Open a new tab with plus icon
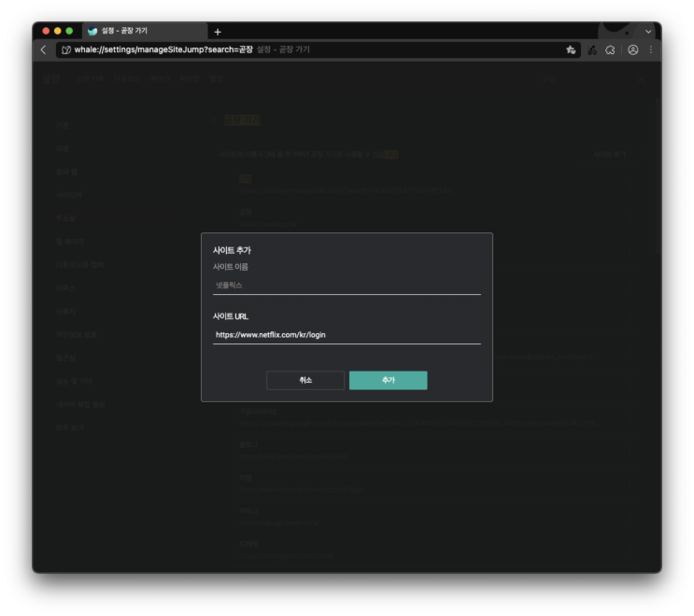694x616 pixels. click(x=218, y=32)
